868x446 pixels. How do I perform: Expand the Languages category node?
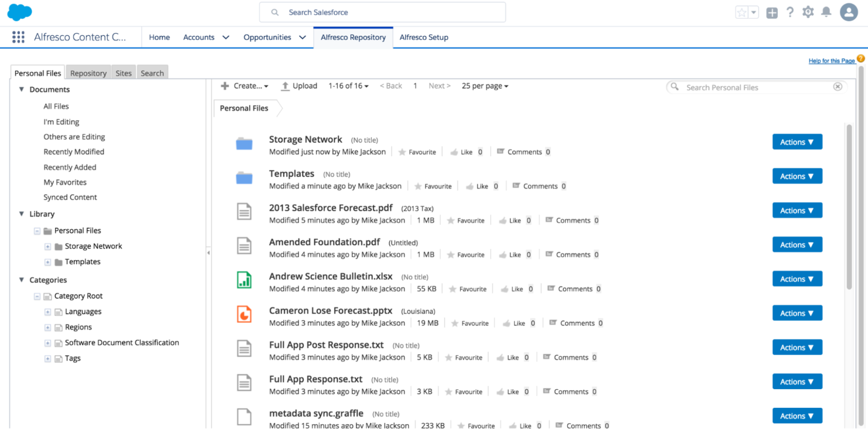[x=48, y=312]
